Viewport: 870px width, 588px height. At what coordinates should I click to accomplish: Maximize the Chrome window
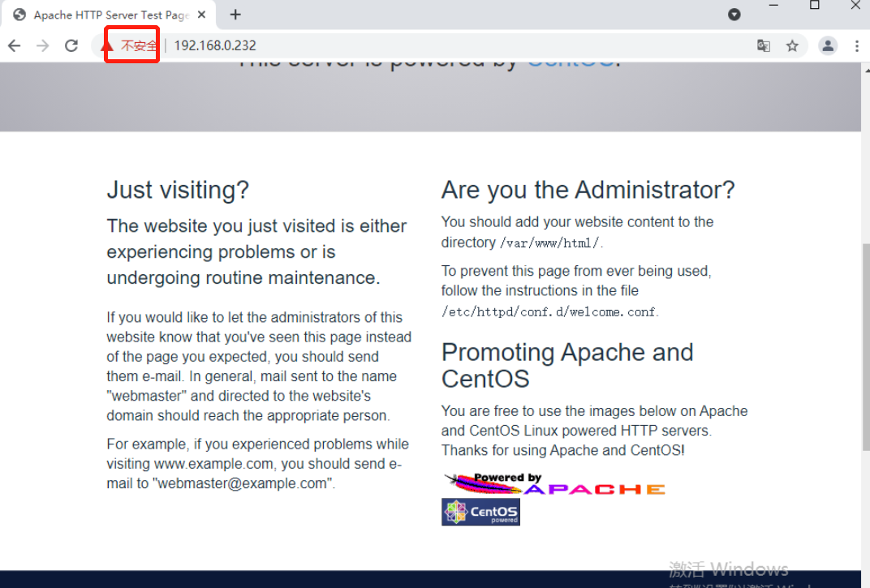point(815,6)
